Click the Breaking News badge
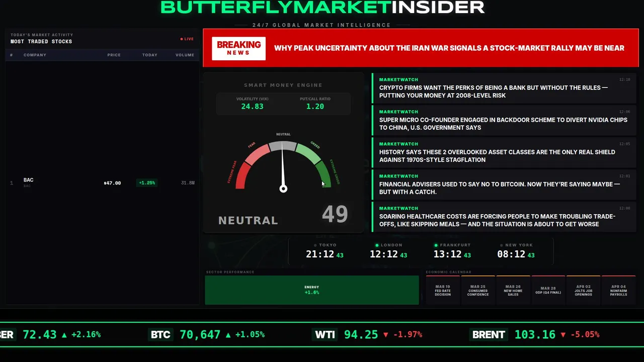Viewport: 644px width, 362px height. pyautogui.click(x=238, y=48)
